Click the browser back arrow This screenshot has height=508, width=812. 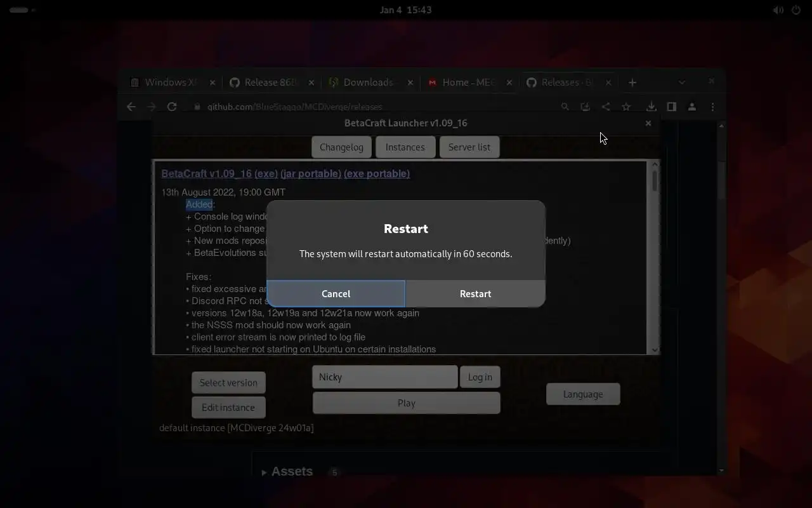(131, 107)
